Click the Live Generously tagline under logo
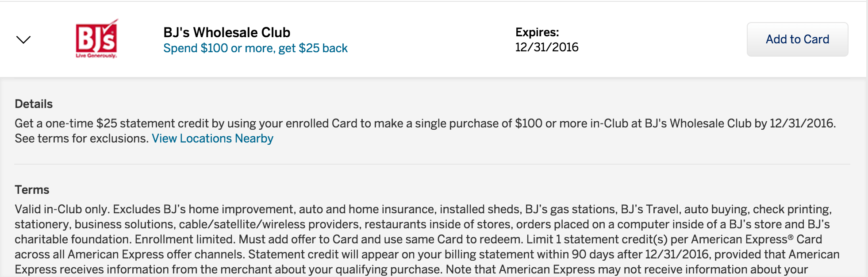The image size is (868, 277). (96, 56)
